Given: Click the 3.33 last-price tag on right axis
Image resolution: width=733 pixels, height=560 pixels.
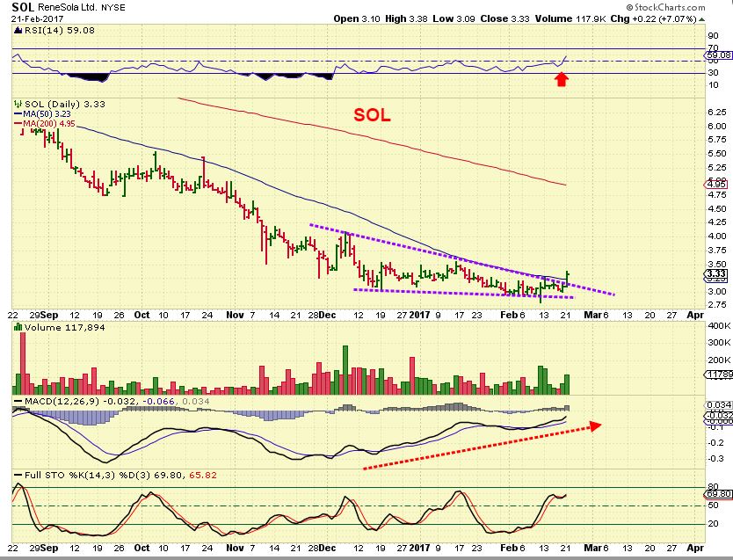Looking at the screenshot, I should click(x=717, y=274).
